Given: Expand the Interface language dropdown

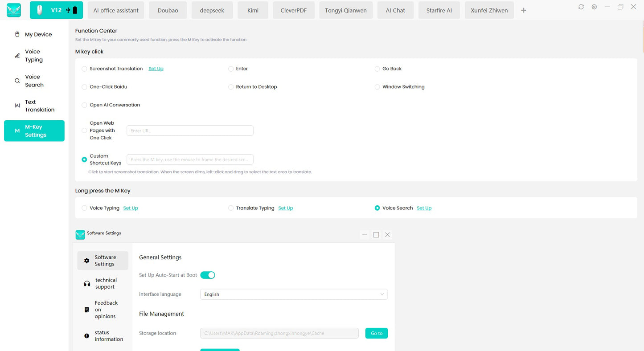Looking at the screenshot, I should 294,294.
